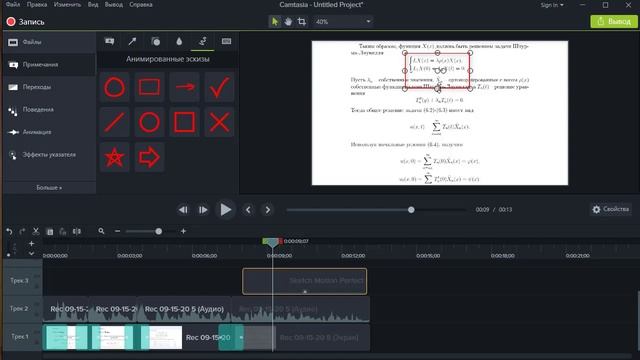Image resolution: width=640 pixels, height=360 pixels.
Task: Start recording with the Запись button
Action: tap(25, 22)
